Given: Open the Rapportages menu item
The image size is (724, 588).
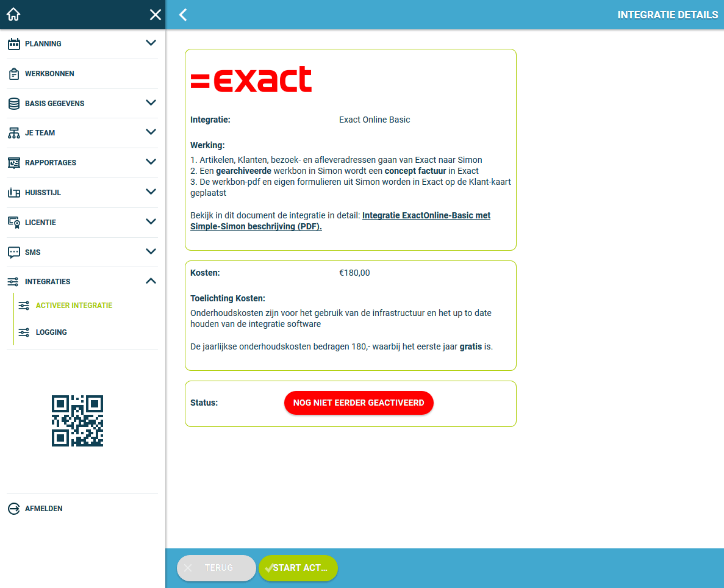Looking at the screenshot, I should (x=82, y=163).
